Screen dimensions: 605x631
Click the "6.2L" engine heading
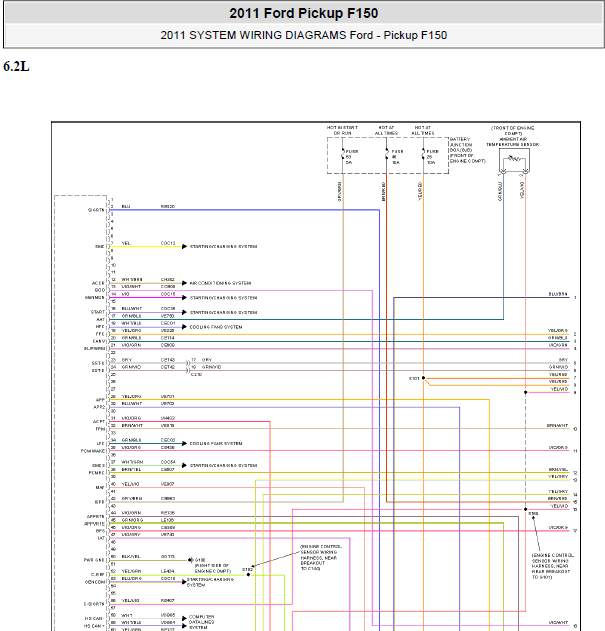click(16, 66)
